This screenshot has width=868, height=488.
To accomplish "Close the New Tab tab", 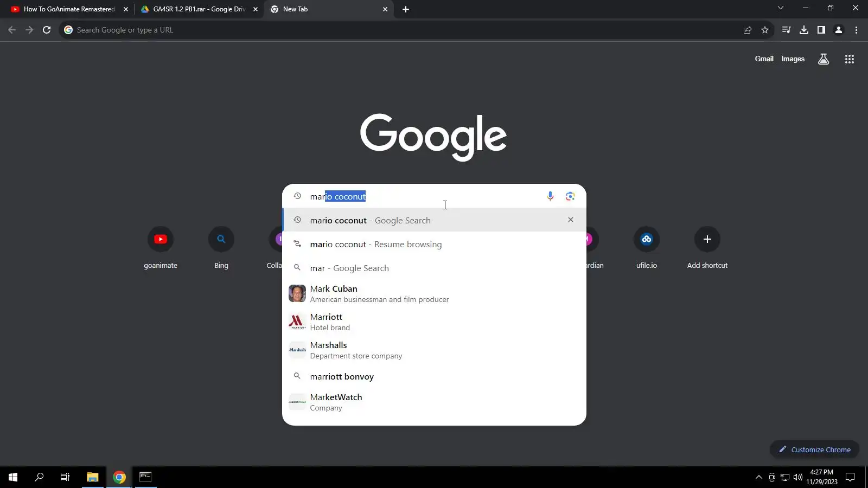I will point(385,9).
